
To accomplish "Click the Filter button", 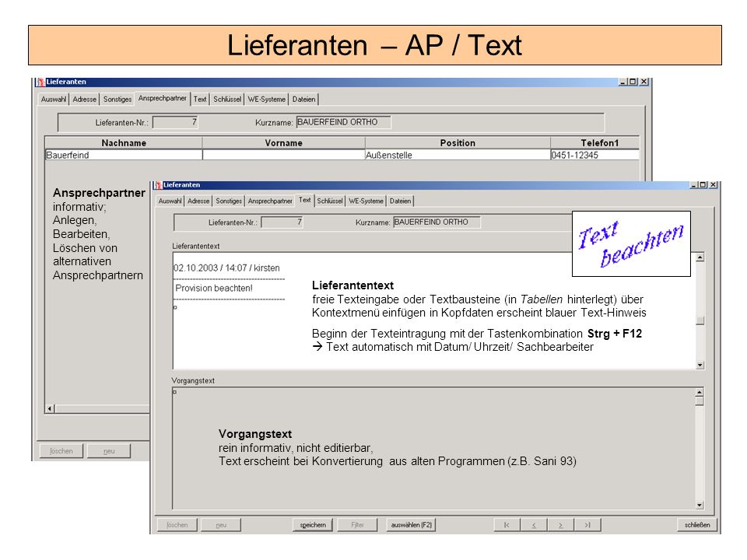I will pos(357,525).
